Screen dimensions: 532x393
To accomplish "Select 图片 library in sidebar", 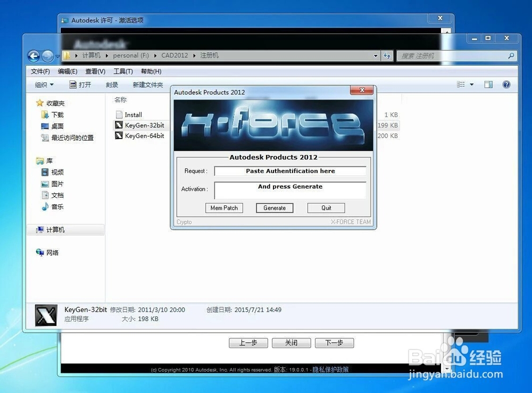I will pos(57,184).
